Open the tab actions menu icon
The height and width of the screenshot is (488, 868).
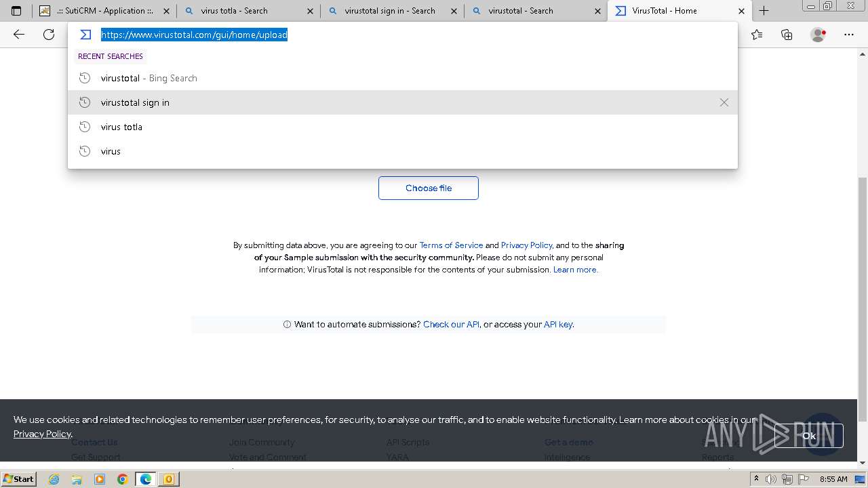[16, 11]
